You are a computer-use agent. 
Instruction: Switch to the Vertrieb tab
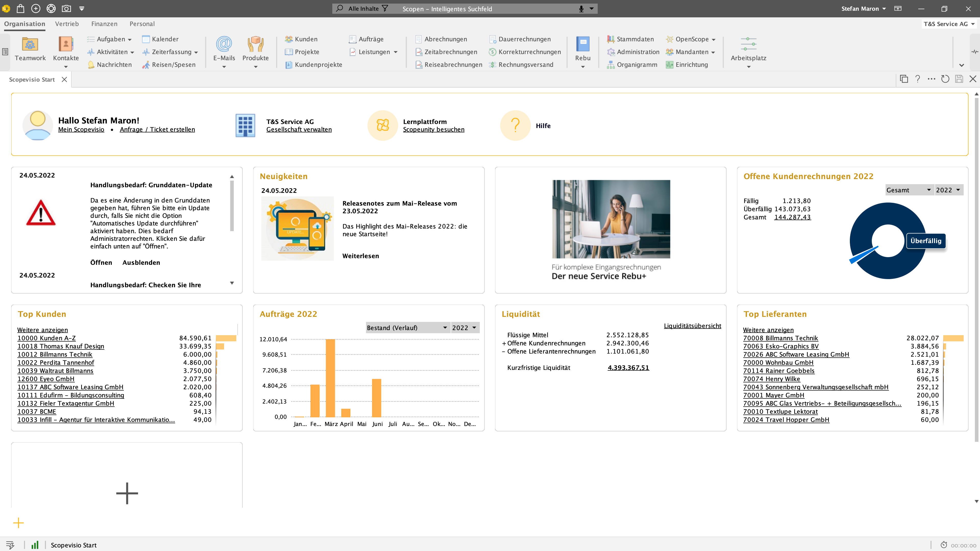tap(67, 23)
